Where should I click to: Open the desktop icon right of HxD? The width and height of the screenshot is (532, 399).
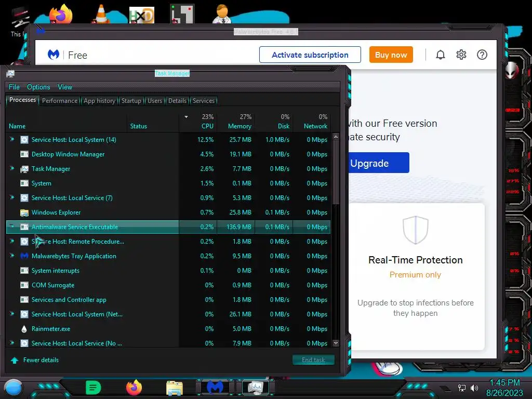pos(182,14)
